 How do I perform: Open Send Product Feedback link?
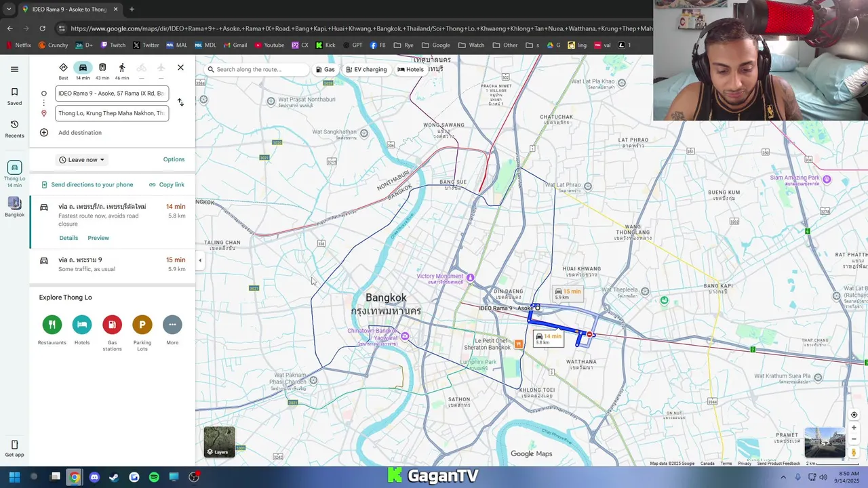778,464
